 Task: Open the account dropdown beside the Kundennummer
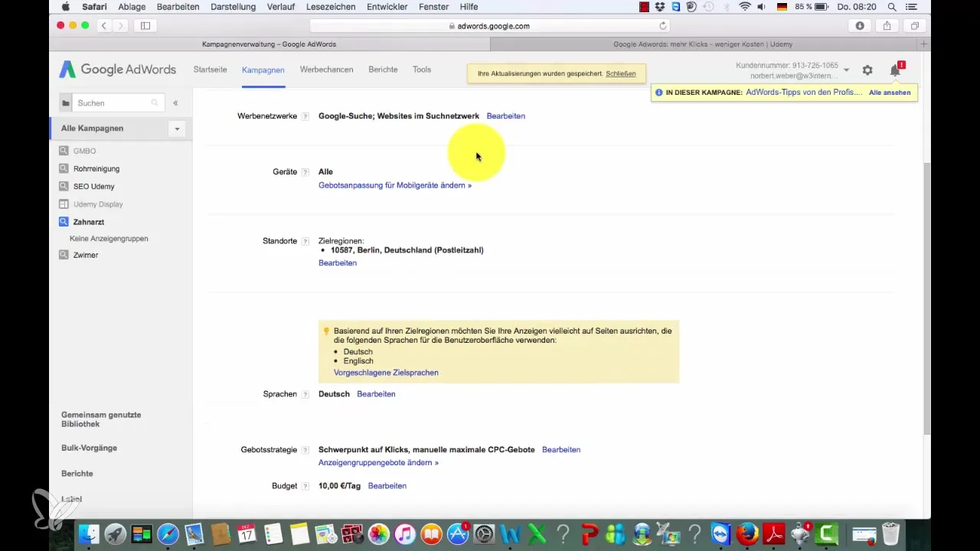click(846, 70)
